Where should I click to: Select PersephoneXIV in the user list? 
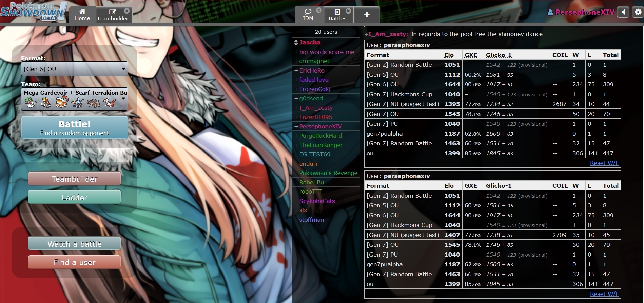(326, 126)
